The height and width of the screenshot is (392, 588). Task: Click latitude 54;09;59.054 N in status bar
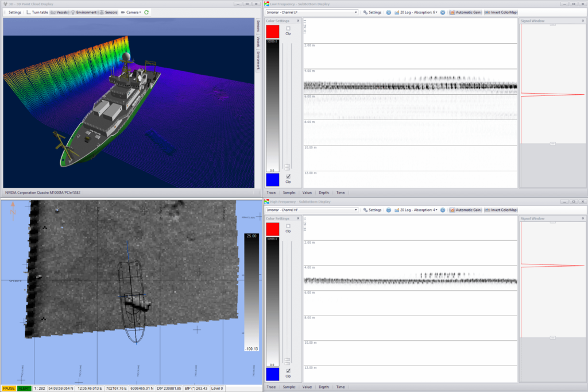61,388
